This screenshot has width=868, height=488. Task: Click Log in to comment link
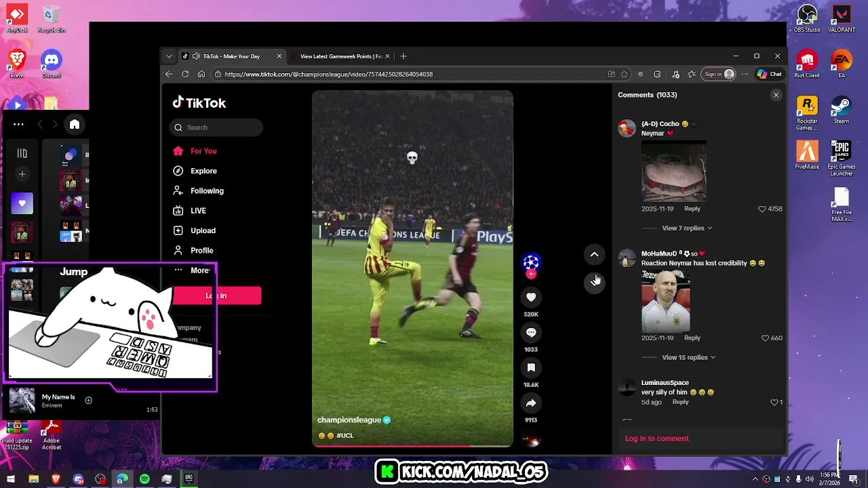click(656, 439)
